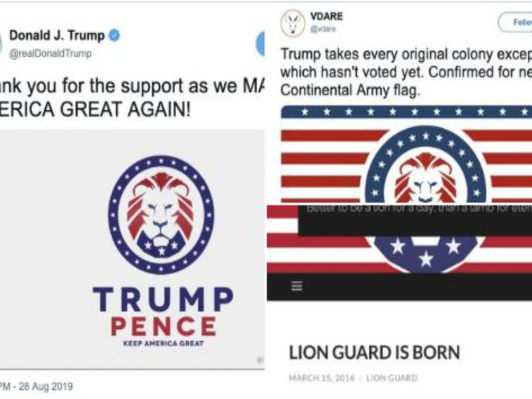The image size is (532, 399).
Task: Click the partial blue circle button at tweet's right edge
Action: coord(260,43)
